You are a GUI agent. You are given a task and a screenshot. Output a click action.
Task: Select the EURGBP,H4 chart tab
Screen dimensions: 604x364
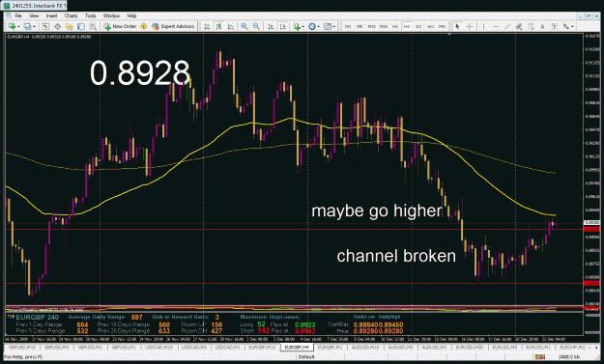(x=297, y=348)
